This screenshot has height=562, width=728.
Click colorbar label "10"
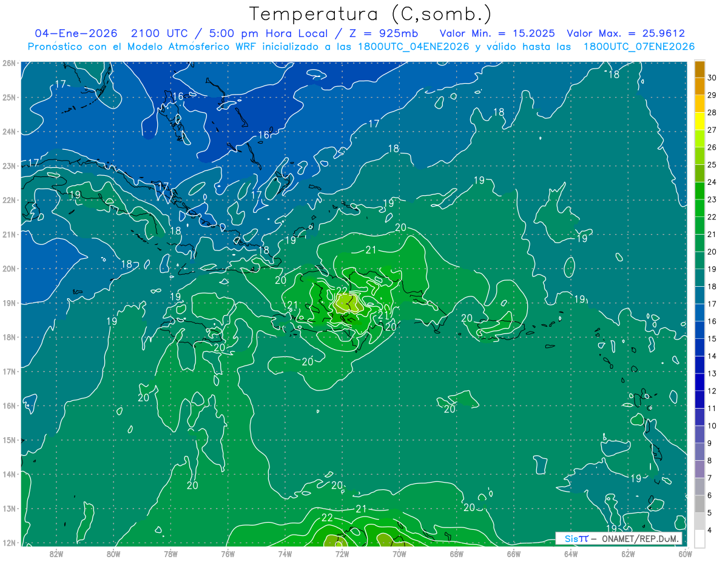coord(712,426)
